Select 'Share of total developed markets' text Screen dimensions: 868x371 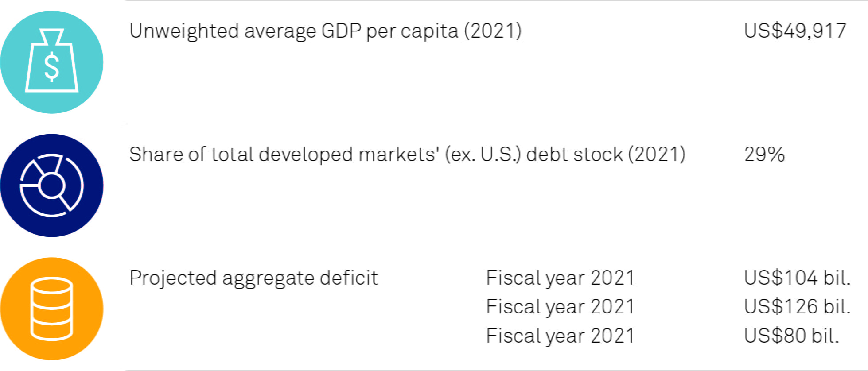(x=284, y=155)
